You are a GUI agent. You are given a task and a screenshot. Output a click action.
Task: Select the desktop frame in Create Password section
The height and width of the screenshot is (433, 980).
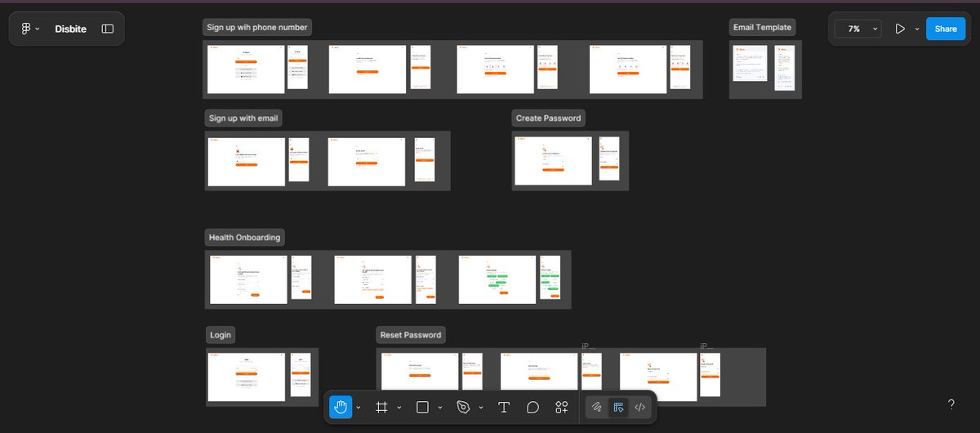[x=554, y=161]
